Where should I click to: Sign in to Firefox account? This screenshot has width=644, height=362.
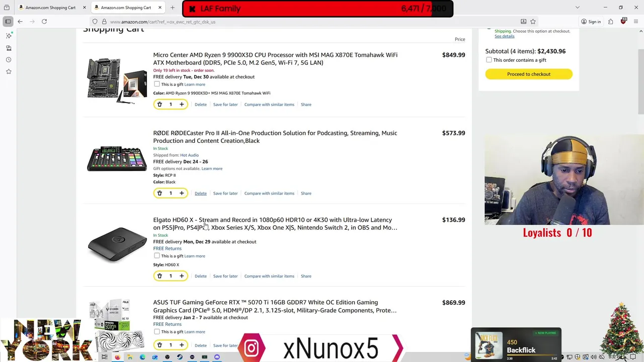coord(591,22)
